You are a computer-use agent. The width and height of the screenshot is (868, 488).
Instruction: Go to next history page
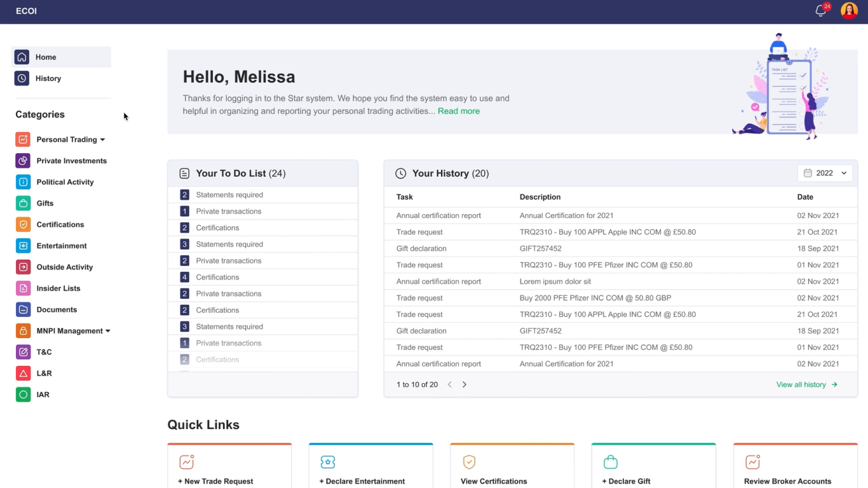[465, 384]
